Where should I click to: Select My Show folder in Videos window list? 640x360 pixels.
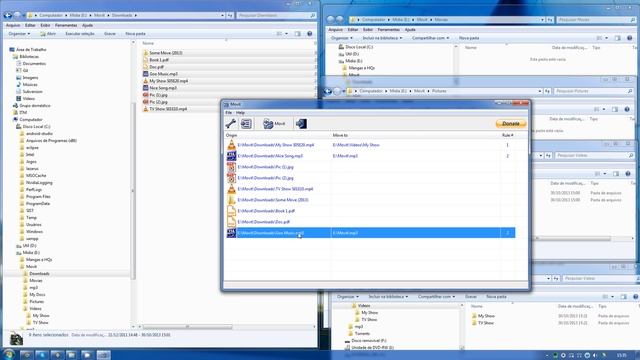click(486, 316)
